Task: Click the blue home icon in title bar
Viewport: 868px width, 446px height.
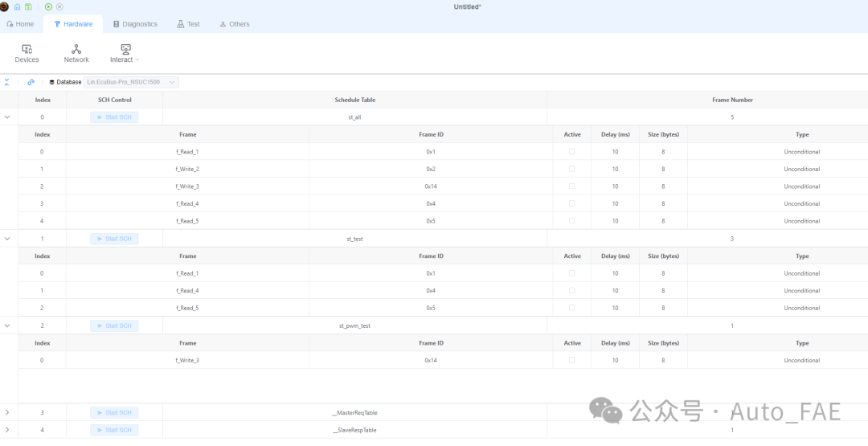Action: (x=17, y=6)
